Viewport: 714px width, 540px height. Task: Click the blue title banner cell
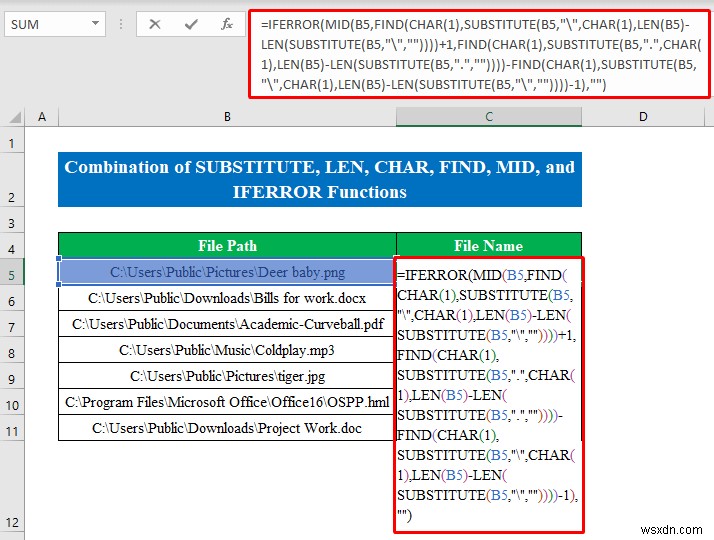pos(320,179)
